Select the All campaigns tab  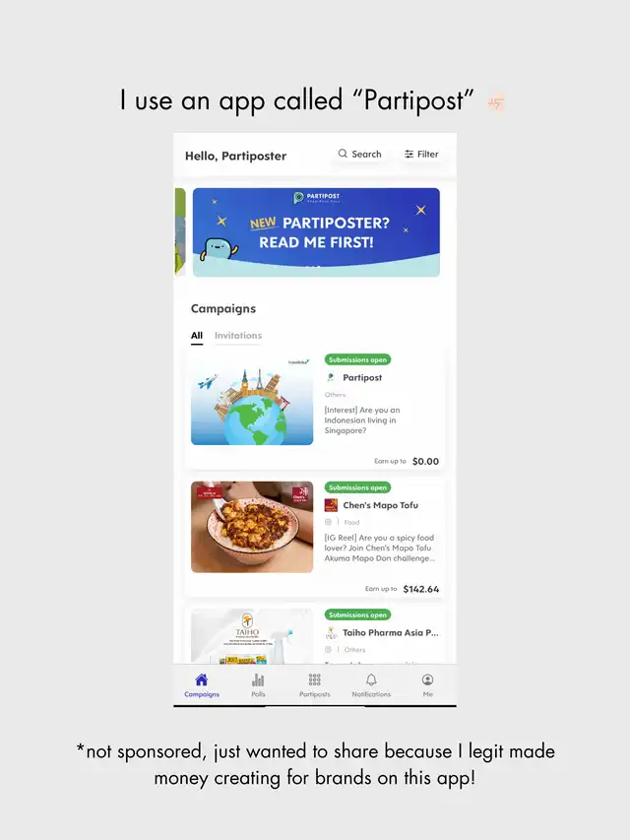(x=197, y=336)
